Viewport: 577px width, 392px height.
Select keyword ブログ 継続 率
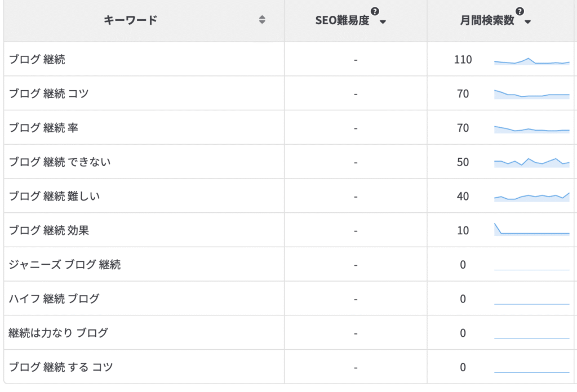tap(43, 128)
